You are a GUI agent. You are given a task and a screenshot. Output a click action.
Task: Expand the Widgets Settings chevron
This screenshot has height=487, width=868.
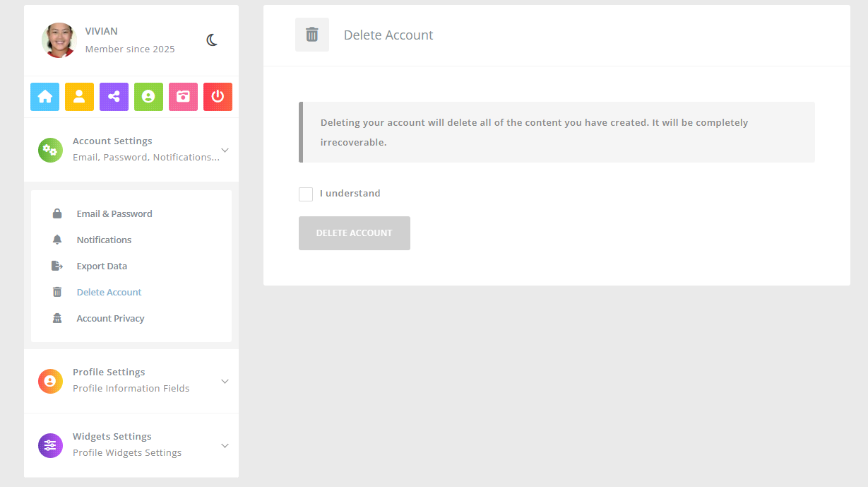[x=225, y=445]
